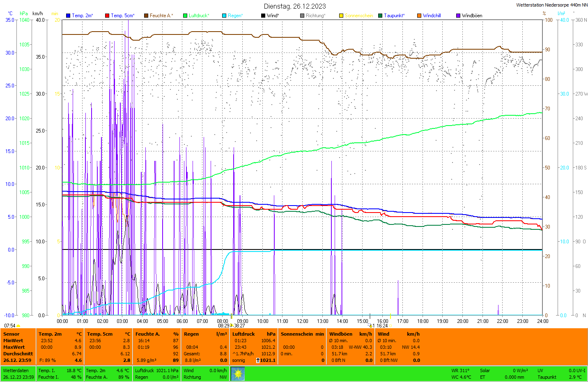Click the Luftdruck rising arrow beside 1021.1
The width and height of the screenshot is (588, 382).
click(x=257, y=360)
